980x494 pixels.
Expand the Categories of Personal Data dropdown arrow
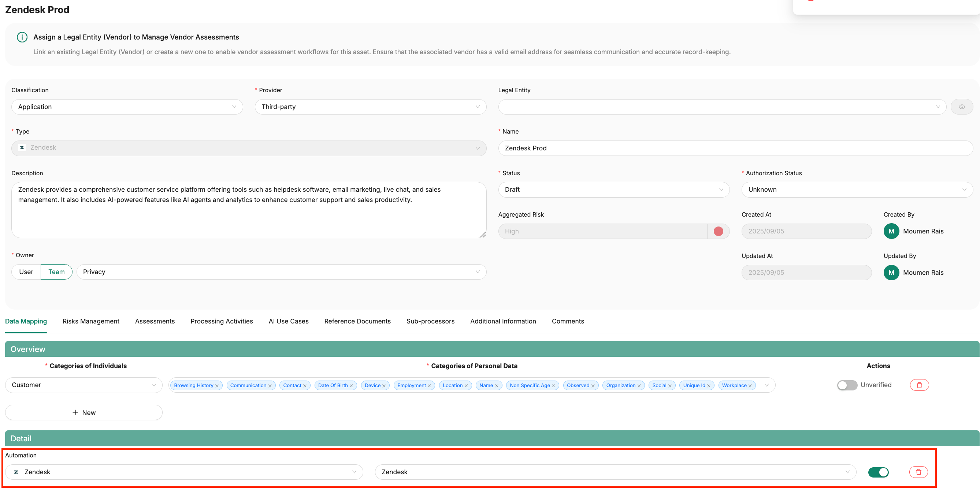[766, 385]
